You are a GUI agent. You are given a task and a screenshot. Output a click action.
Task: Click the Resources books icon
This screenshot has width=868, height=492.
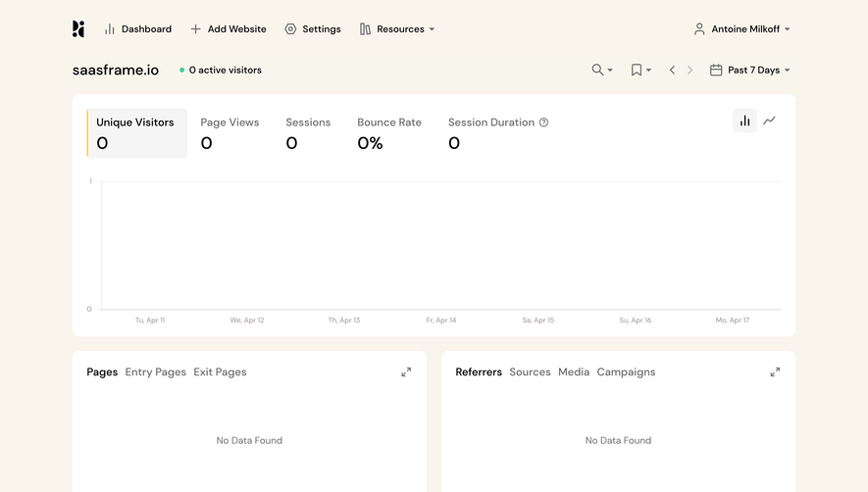365,28
